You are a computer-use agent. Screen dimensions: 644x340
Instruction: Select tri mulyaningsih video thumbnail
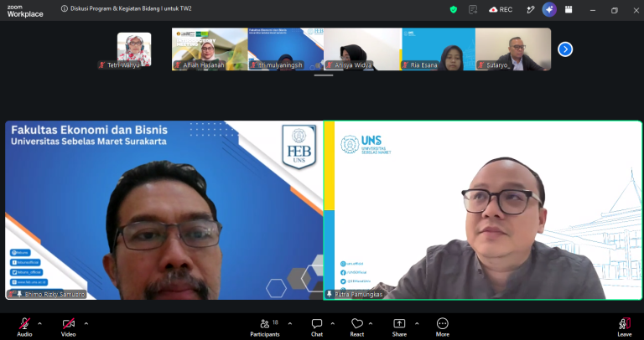[x=286, y=49]
